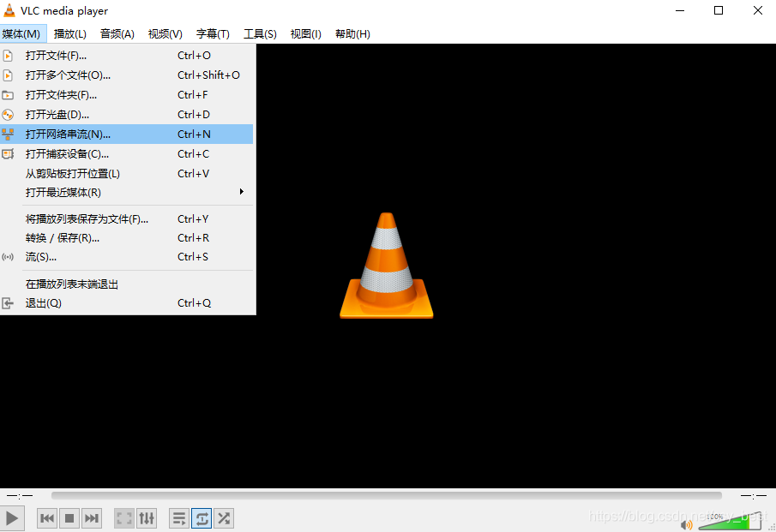Viewport: 776px width, 532px height.
Task: Choose 转换 / 保存(R)... entry
Action: (x=127, y=238)
